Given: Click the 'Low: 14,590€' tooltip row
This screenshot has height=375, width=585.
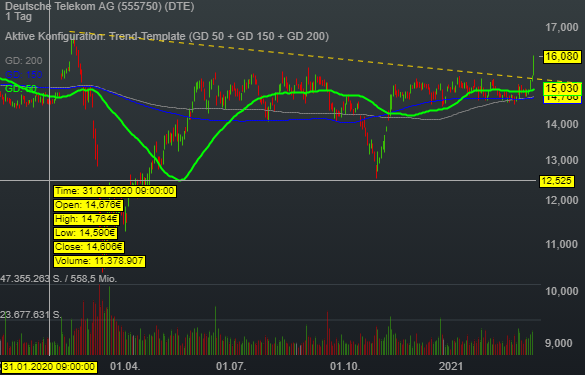Looking at the screenshot, I should pyautogui.click(x=85, y=233).
